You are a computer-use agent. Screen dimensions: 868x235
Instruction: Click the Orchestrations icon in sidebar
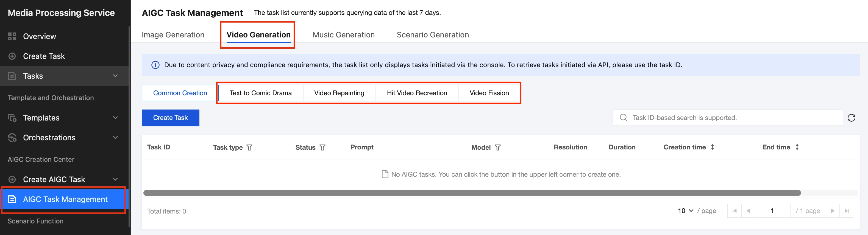click(x=12, y=138)
